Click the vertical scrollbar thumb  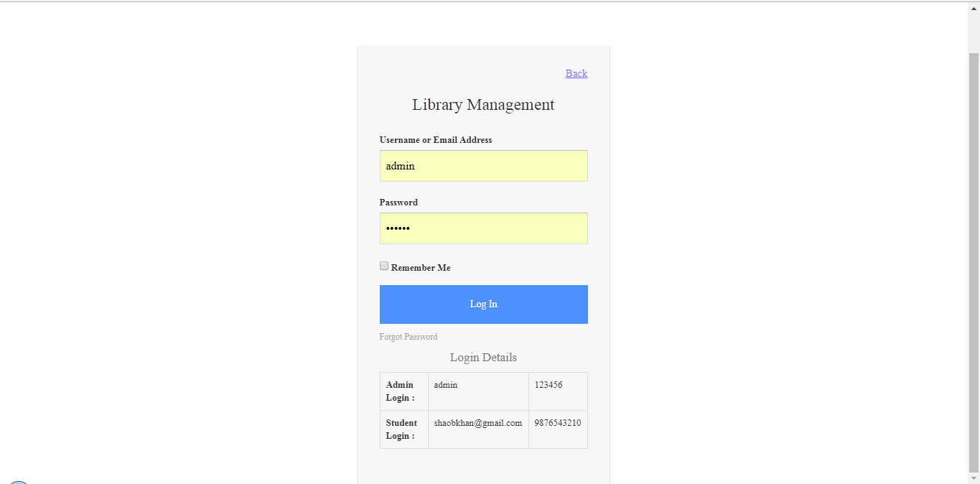click(974, 261)
